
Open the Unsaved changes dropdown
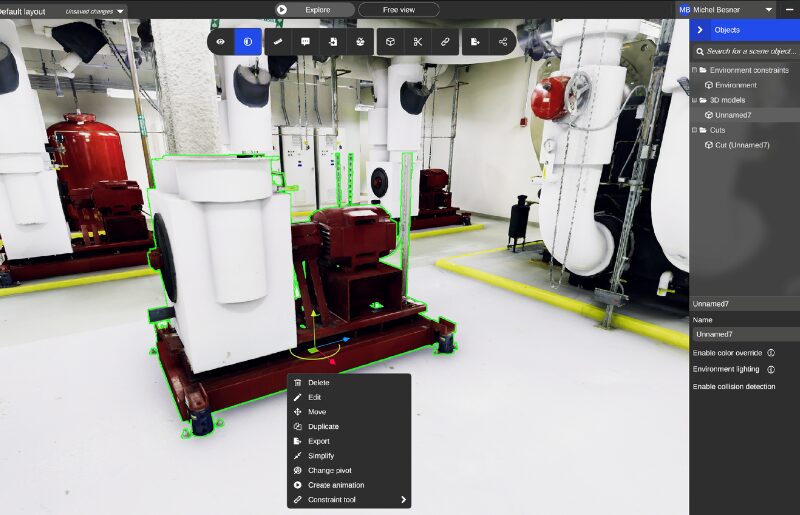coord(94,11)
